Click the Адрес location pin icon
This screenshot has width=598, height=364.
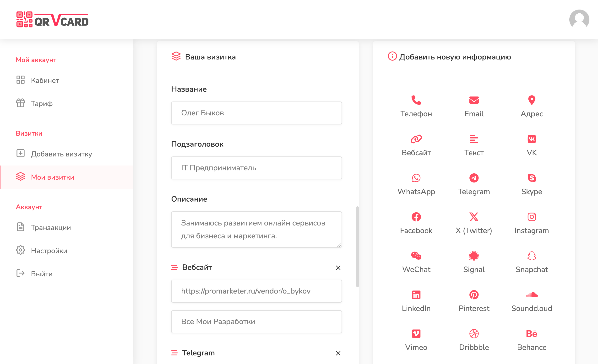tap(532, 100)
